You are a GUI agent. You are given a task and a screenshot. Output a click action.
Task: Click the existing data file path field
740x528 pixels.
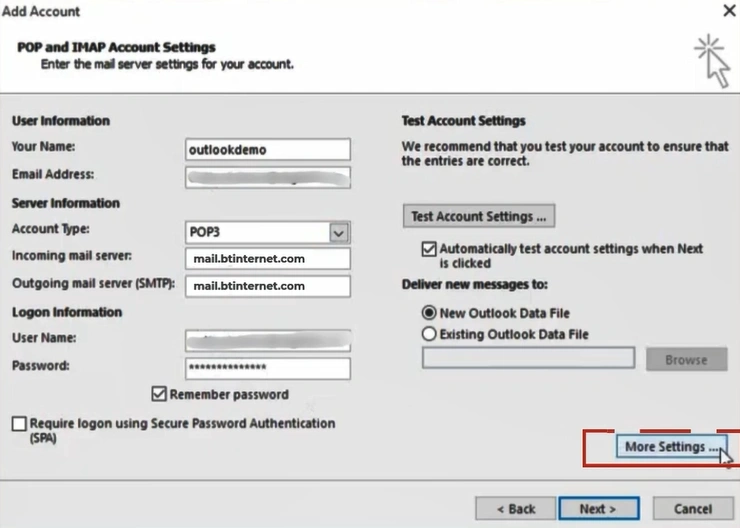528,358
